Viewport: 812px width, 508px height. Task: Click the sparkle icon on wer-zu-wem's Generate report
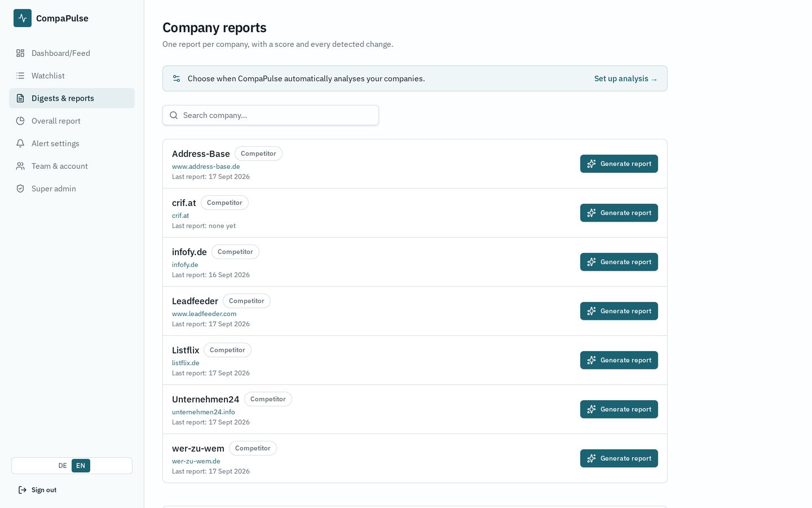(592, 458)
